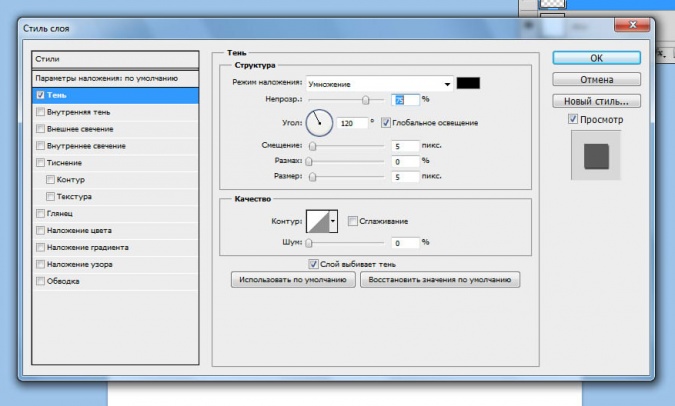Enable the Сглаживание checkbox
Image resolution: width=675 pixels, height=406 pixels.
click(353, 221)
